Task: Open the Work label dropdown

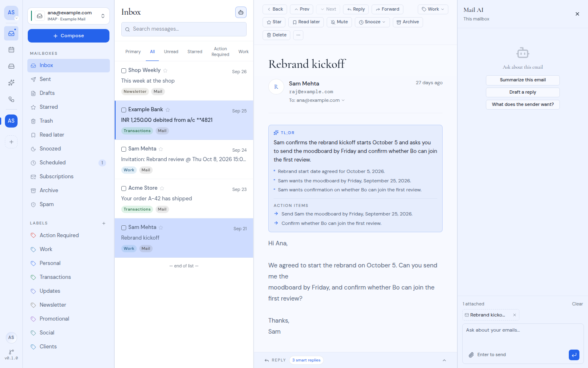Action: point(433,9)
